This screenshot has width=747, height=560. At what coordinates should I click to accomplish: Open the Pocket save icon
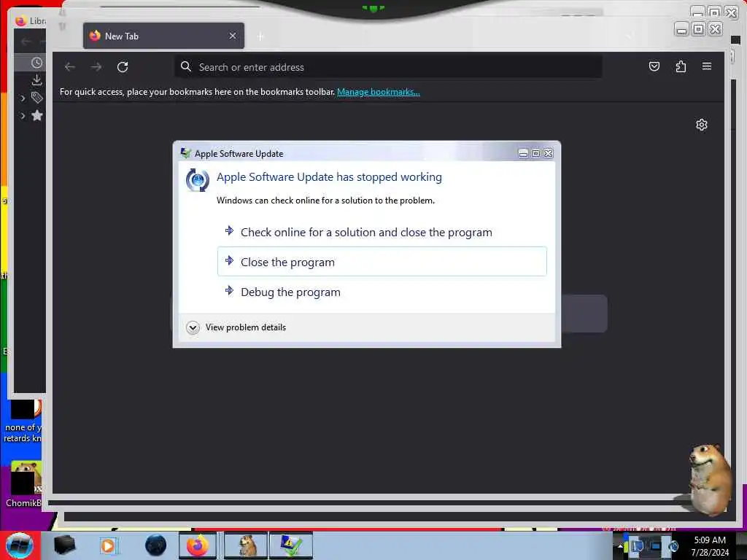[654, 66]
